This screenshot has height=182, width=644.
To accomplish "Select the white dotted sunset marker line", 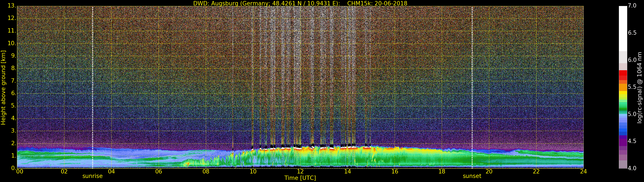I will point(472,87).
